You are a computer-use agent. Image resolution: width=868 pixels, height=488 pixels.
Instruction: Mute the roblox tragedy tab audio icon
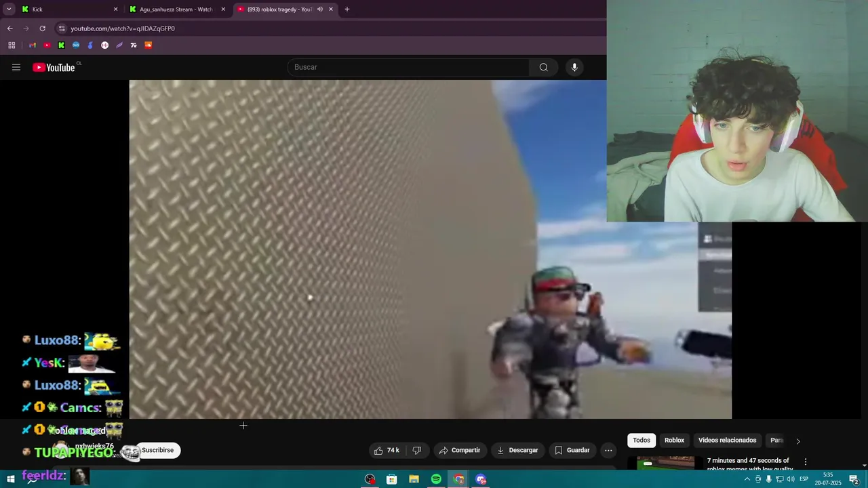coord(319,9)
